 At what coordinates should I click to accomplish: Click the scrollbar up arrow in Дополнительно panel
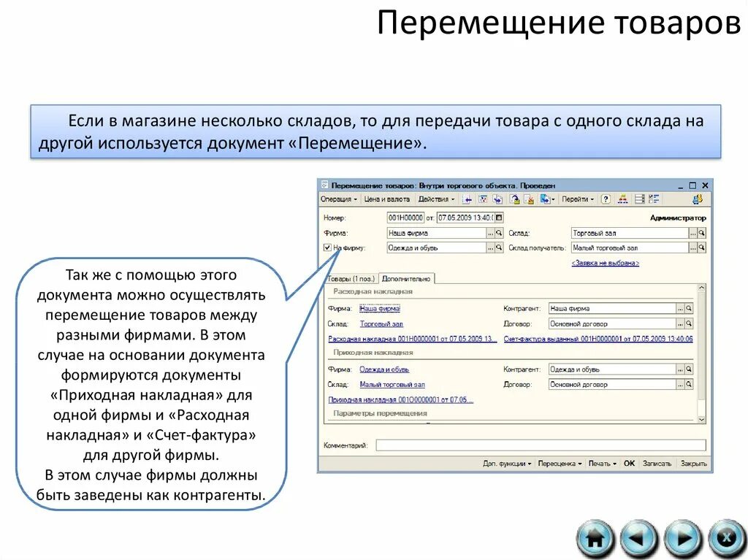pos(702,288)
